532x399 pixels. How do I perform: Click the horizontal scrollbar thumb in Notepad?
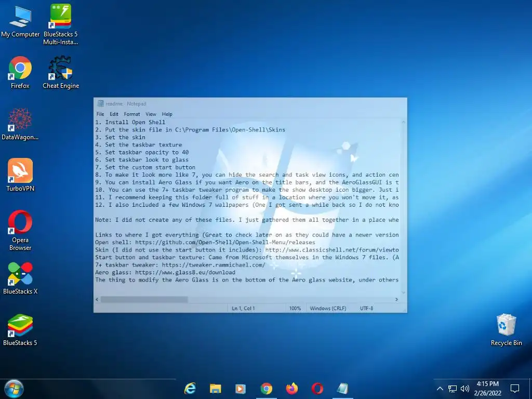point(144,300)
